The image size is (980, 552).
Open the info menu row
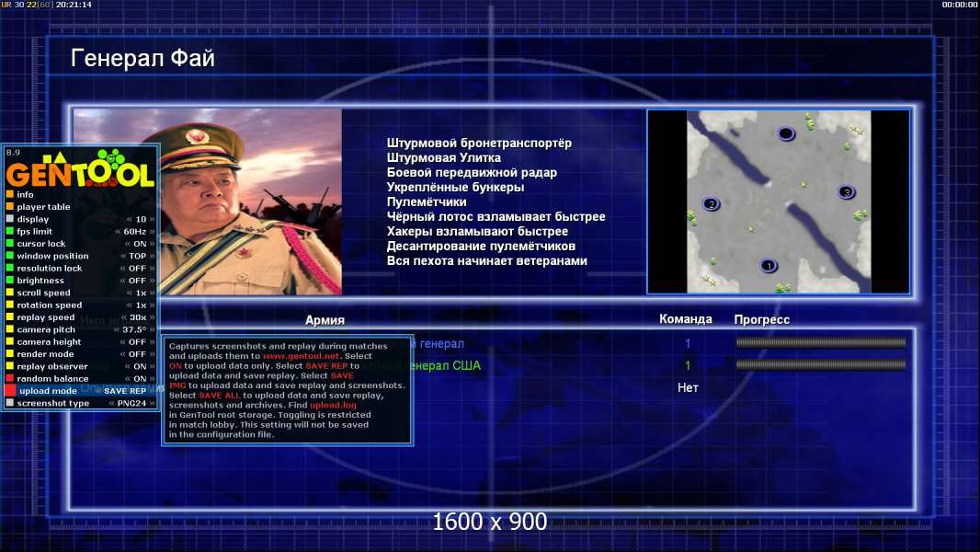80,194
